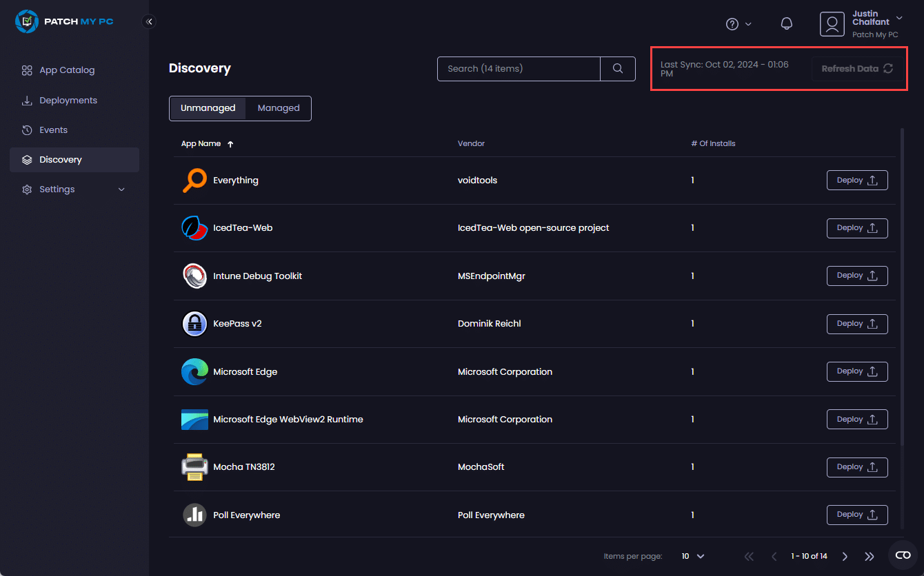Open the Justin Chalfant account menu
This screenshot has height=576, width=924.
tap(862, 24)
